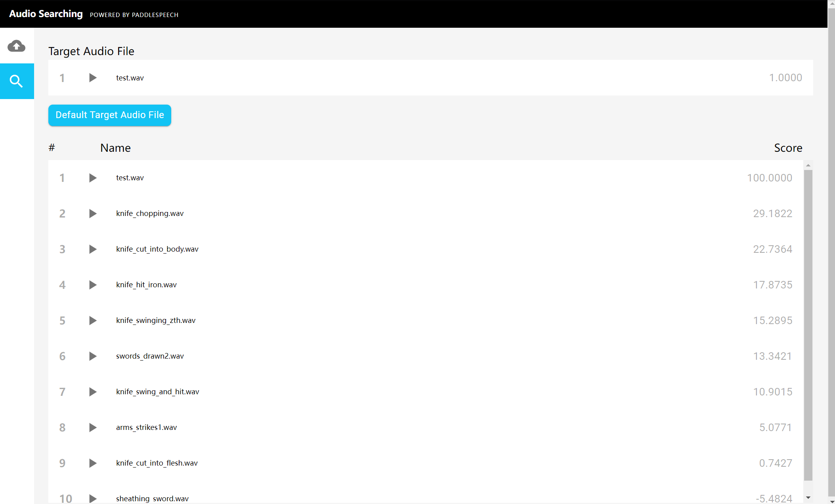Select the knife_chopping.wav file name
This screenshot has height=504, width=835.
[150, 214]
